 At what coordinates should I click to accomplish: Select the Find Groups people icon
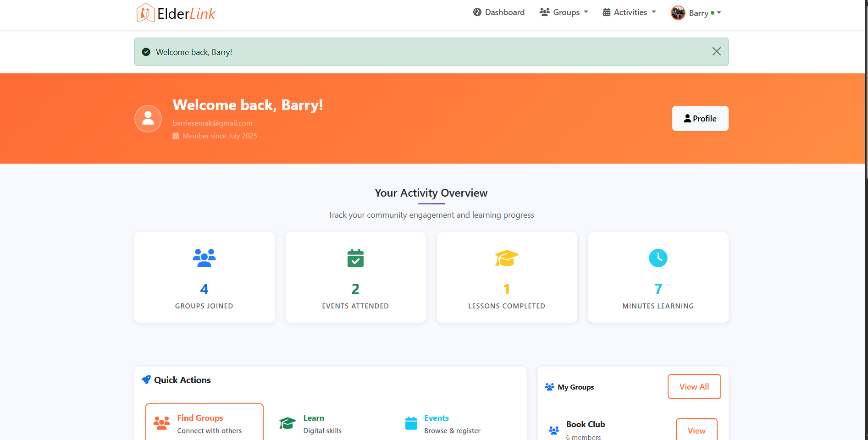pyautogui.click(x=161, y=423)
